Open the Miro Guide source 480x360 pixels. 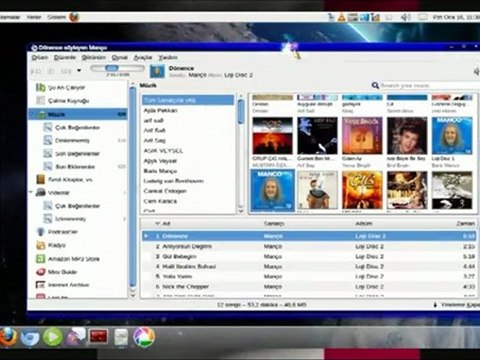click(62, 272)
